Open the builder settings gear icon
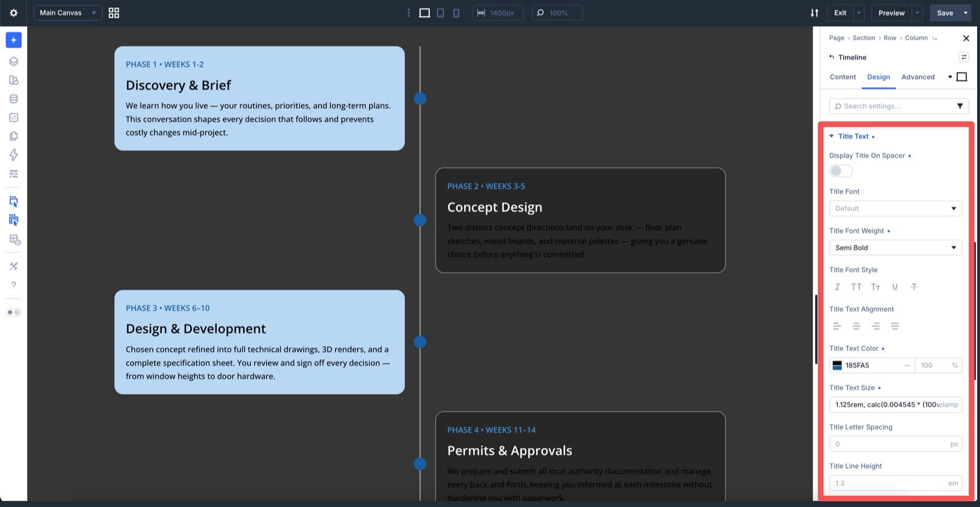Screen dimensions: 980x507 pos(14,12)
